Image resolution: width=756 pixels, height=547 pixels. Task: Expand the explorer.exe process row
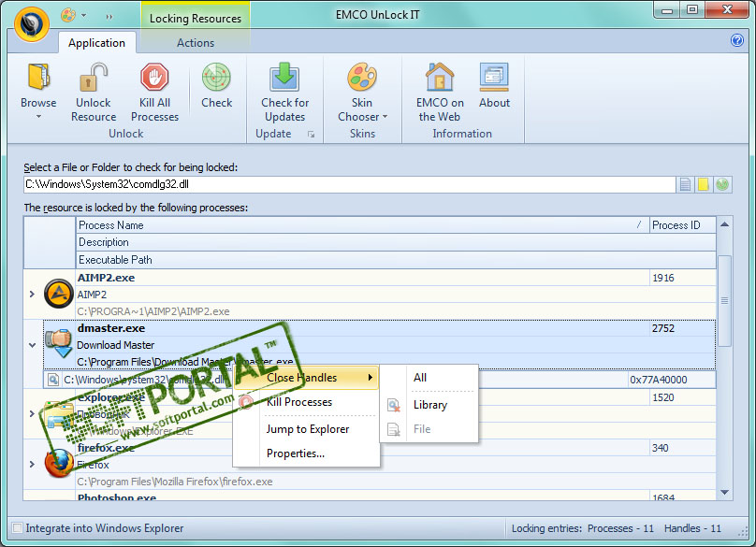click(33, 413)
